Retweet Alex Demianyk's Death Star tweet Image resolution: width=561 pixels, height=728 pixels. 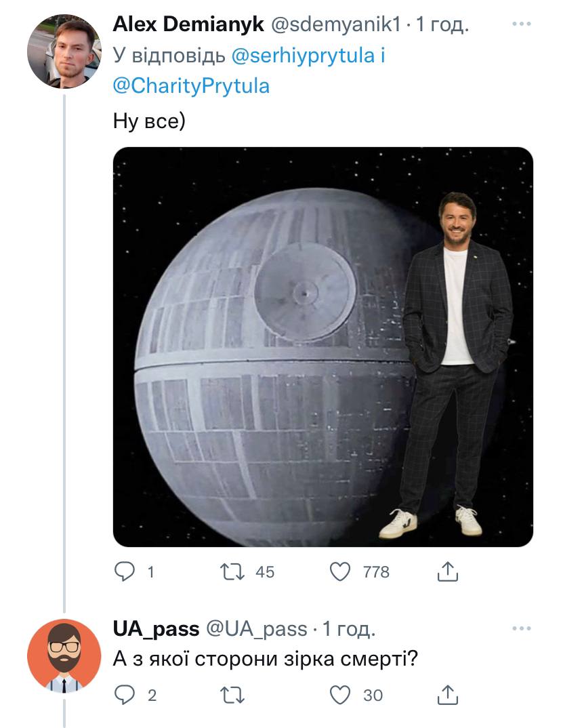[234, 572]
